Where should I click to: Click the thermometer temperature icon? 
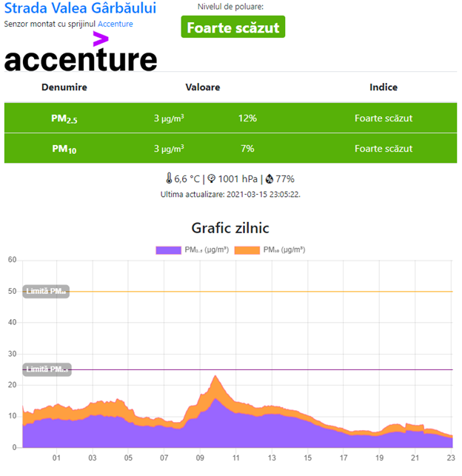[169, 178]
